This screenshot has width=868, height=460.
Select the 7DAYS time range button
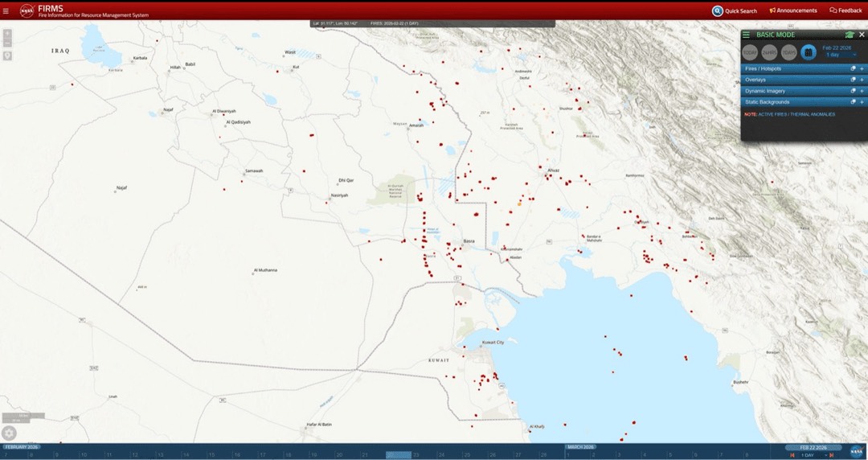[789, 52]
